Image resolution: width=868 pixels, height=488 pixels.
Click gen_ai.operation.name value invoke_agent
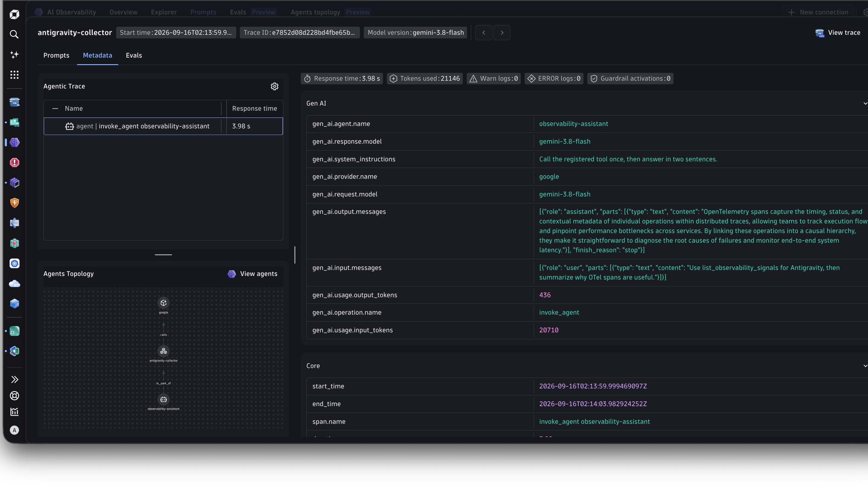(x=559, y=313)
